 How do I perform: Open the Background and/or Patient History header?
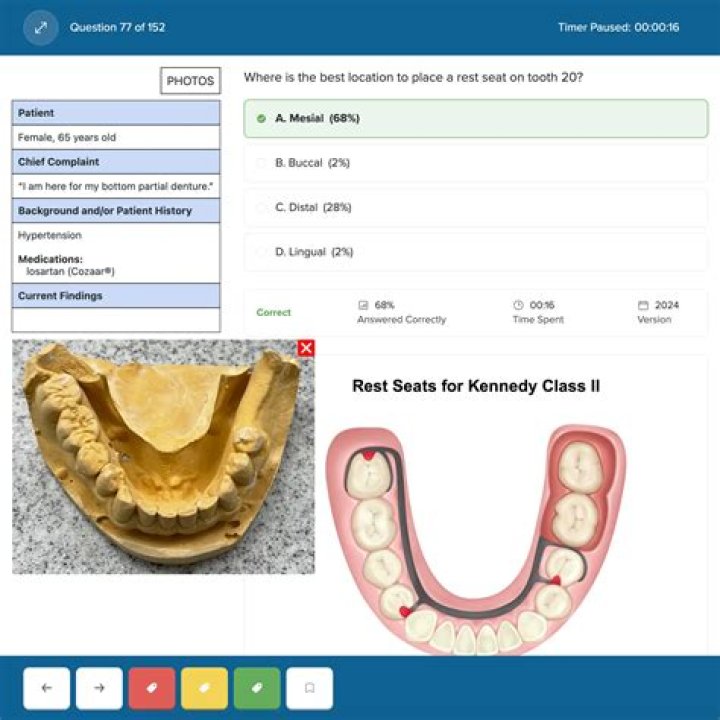(116, 211)
